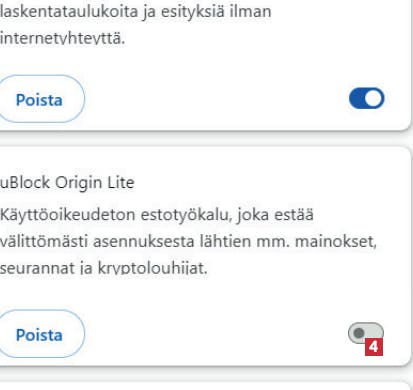
Task: Click the line mentioning 'mainokset'
Action: coord(188,241)
